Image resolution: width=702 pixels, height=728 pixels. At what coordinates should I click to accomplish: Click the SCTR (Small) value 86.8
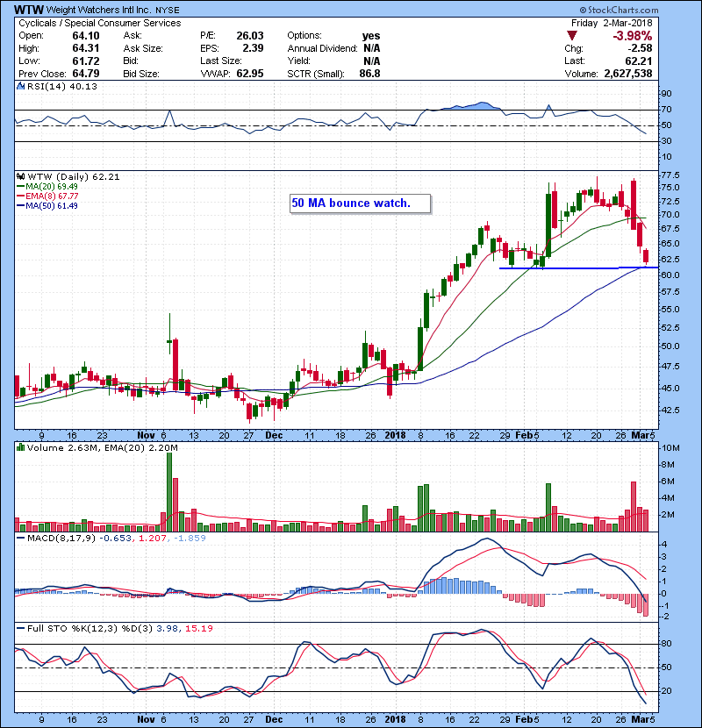tap(369, 74)
